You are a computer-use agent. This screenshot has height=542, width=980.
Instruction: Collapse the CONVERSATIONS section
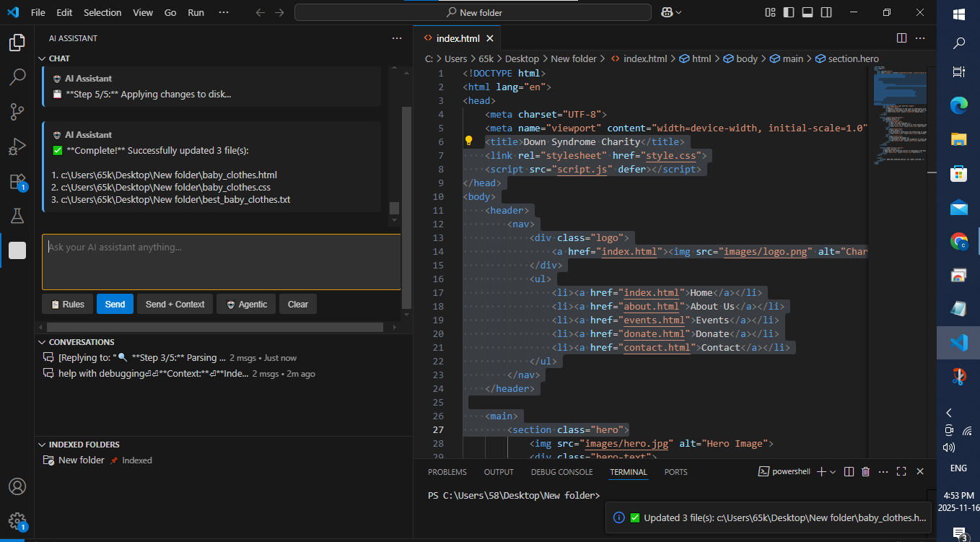(x=41, y=341)
